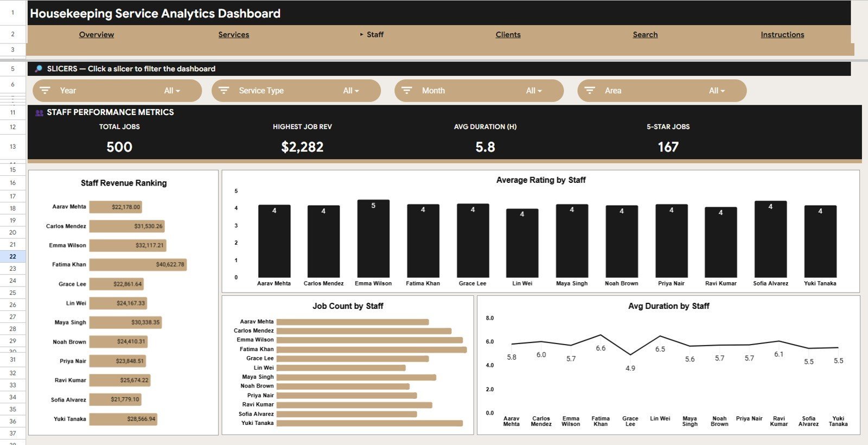Click the Lin Wei job count bar

(x=341, y=368)
